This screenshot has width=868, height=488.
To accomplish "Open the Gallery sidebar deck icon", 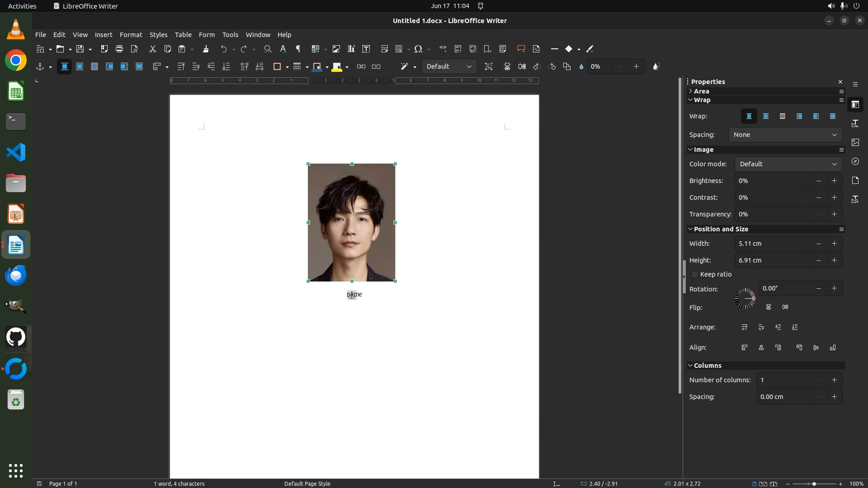I will (855, 142).
